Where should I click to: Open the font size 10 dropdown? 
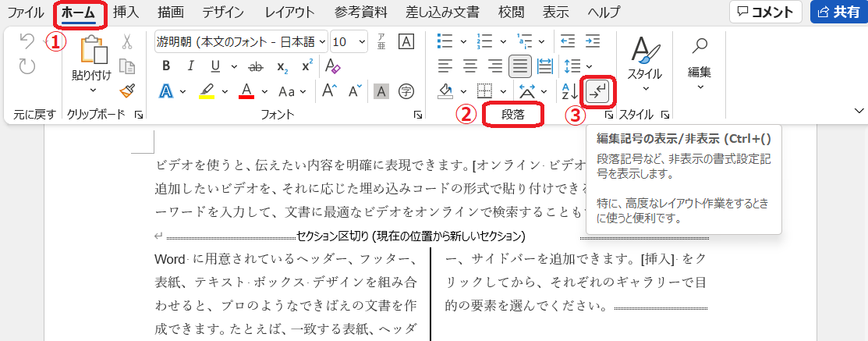coord(349,41)
